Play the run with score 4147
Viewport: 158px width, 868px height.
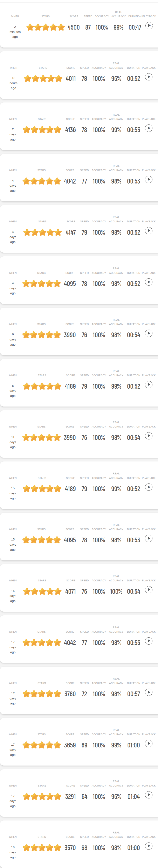click(149, 230)
